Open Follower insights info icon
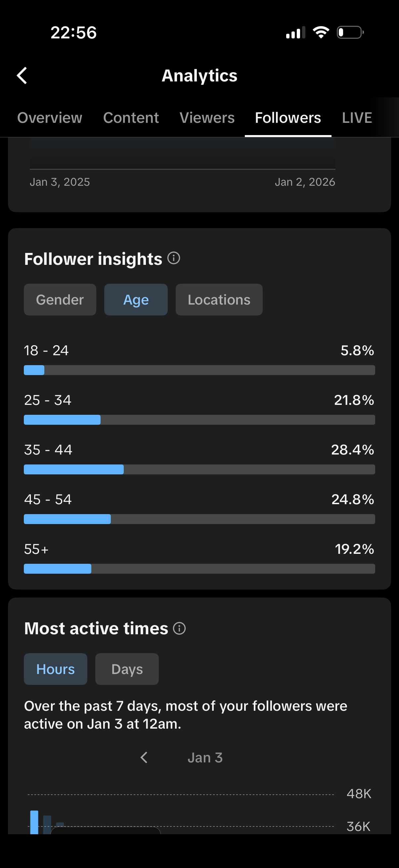This screenshot has width=399, height=868. (x=174, y=258)
